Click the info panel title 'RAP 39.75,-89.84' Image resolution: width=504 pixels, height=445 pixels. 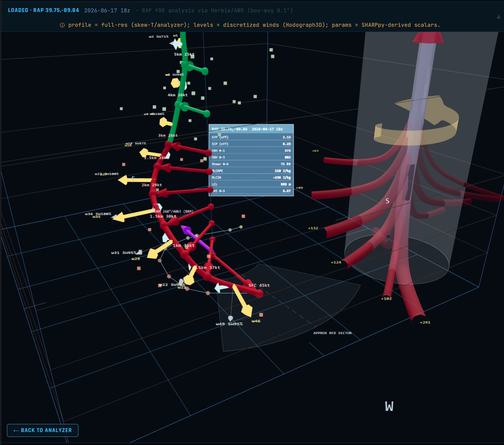229,129
